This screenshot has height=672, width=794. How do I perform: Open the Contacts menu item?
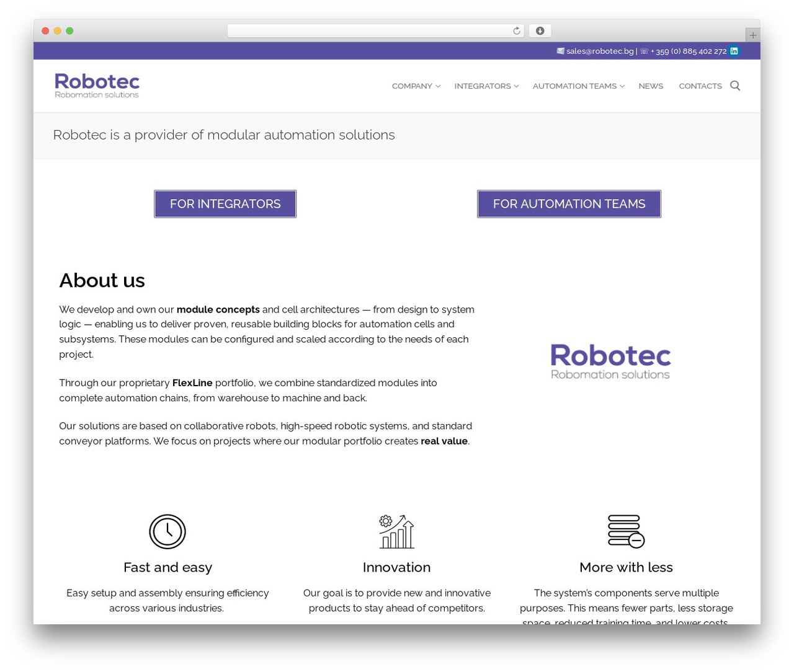coord(700,86)
